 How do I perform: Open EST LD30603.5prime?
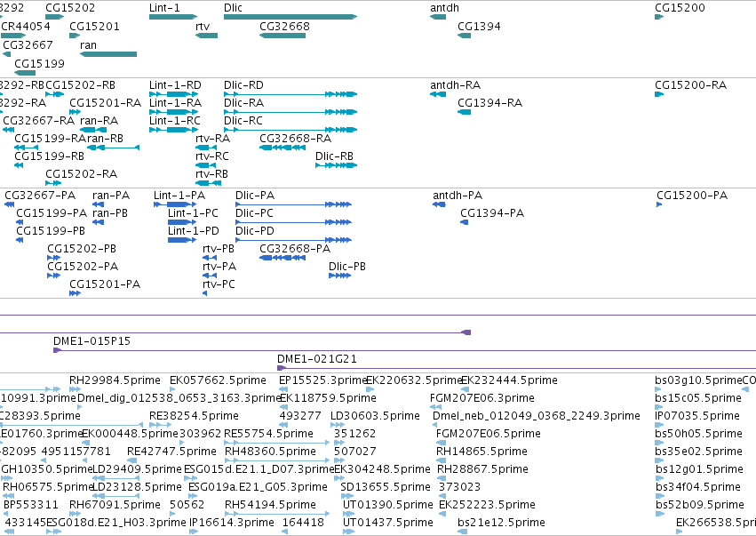pos(375,416)
